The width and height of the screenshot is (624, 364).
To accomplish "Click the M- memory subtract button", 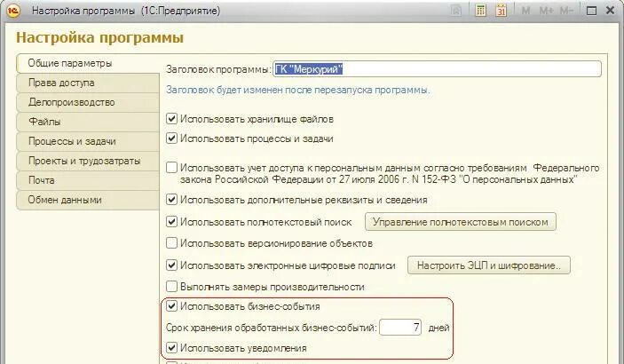I will point(566,11).
